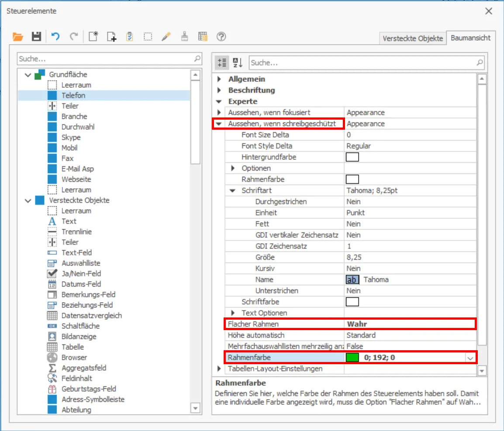The height and width of the screenshot is (431, 504).
Task: Click the Höhe automatisch value Standard
Action: [x=361, y=335]
